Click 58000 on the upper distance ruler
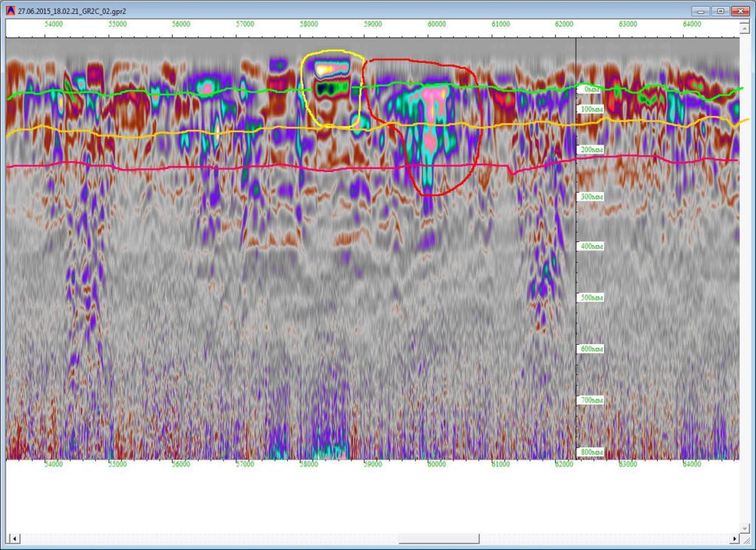The image size is (756, 550). tap(309, 24)
